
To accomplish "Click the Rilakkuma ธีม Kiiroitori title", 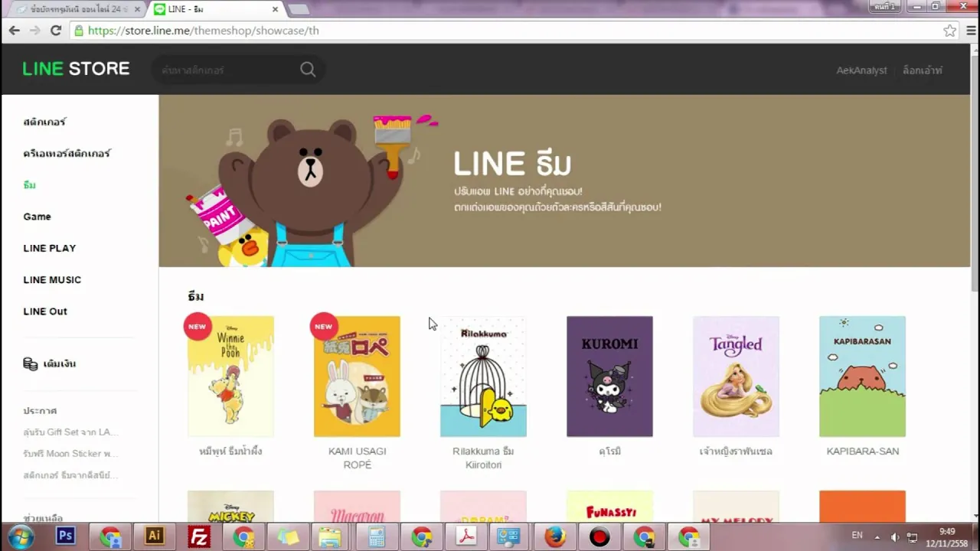I will click(483, 458).
